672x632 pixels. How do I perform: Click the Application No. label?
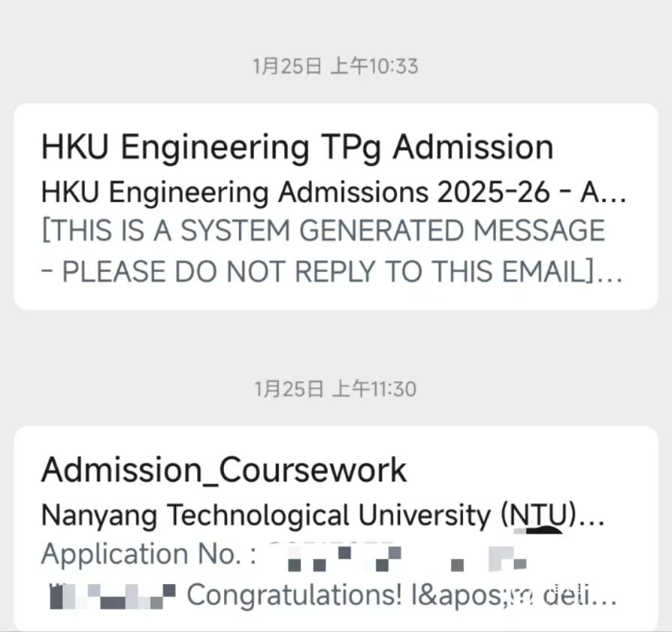148,555
